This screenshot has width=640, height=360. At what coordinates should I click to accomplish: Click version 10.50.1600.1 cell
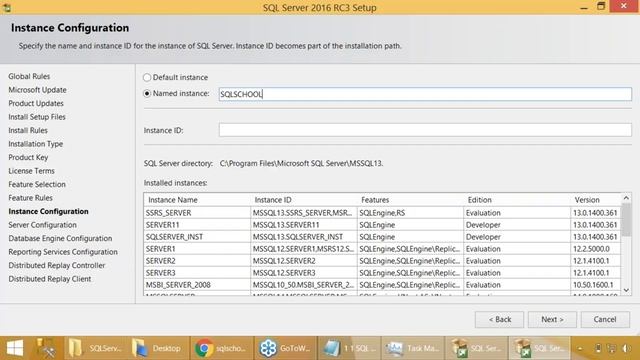point(596,284)
